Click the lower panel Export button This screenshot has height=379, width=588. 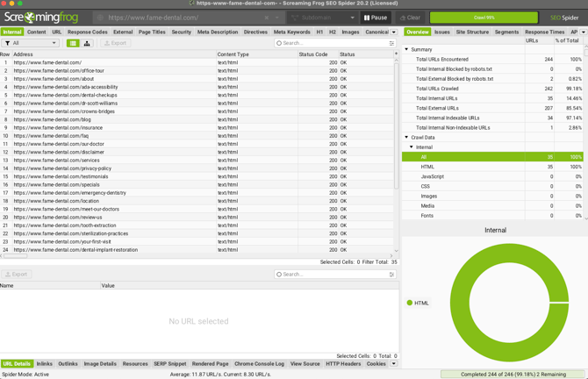(16, 275)
